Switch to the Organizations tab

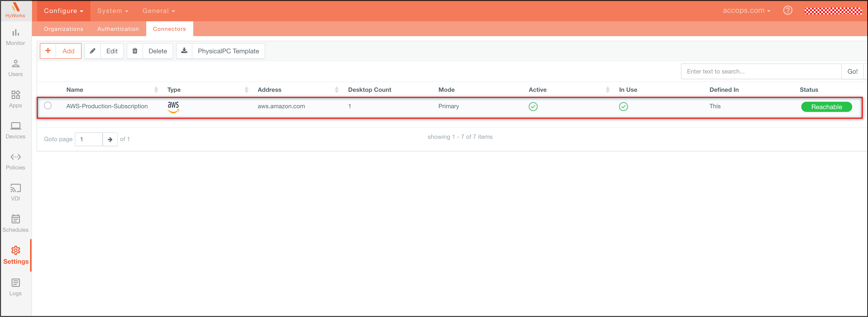(x=63, y=29)
